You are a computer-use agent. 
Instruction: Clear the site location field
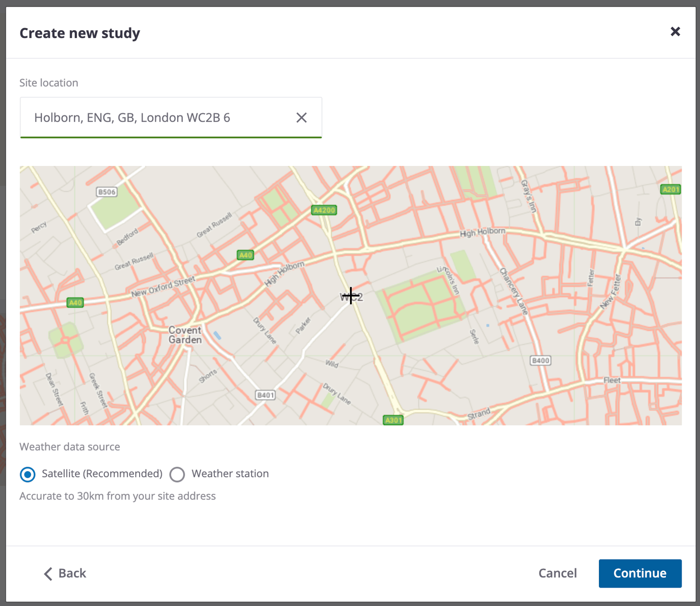coord(301,118)
